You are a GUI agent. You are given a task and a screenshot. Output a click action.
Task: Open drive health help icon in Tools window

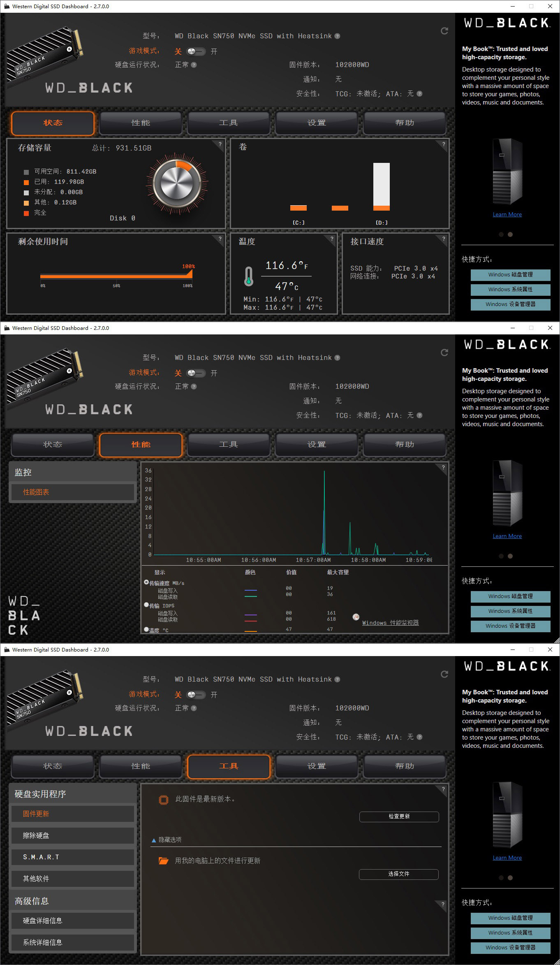click(x=194, y=708)
